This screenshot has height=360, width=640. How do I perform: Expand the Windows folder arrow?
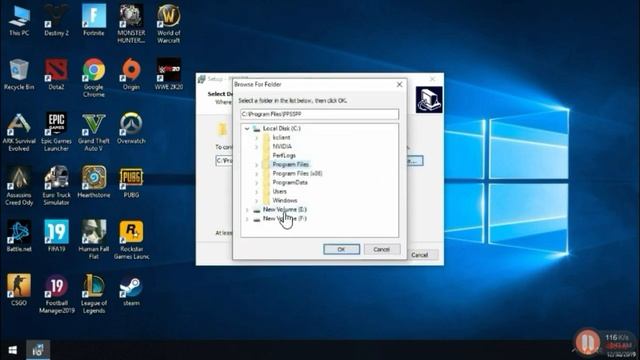click(x=257, y=200)
